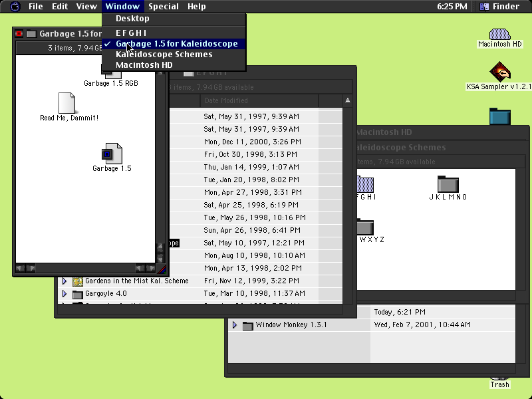Screen dimensions: 532x399
Task: Click vertical scrollbar up arrow in Garbage window
Action: click(160, 247)
